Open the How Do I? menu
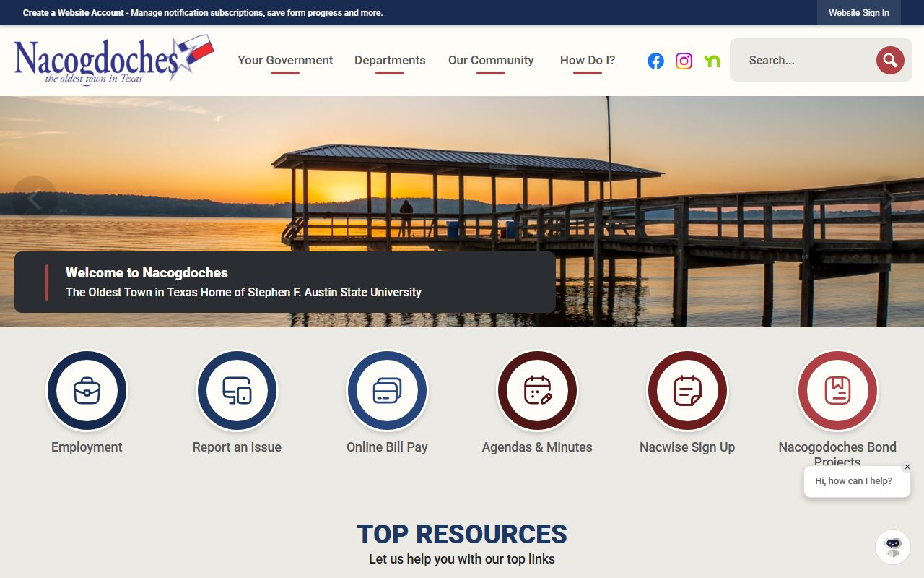This screenshot has height=578, width=924. click(x=588, y=61)
